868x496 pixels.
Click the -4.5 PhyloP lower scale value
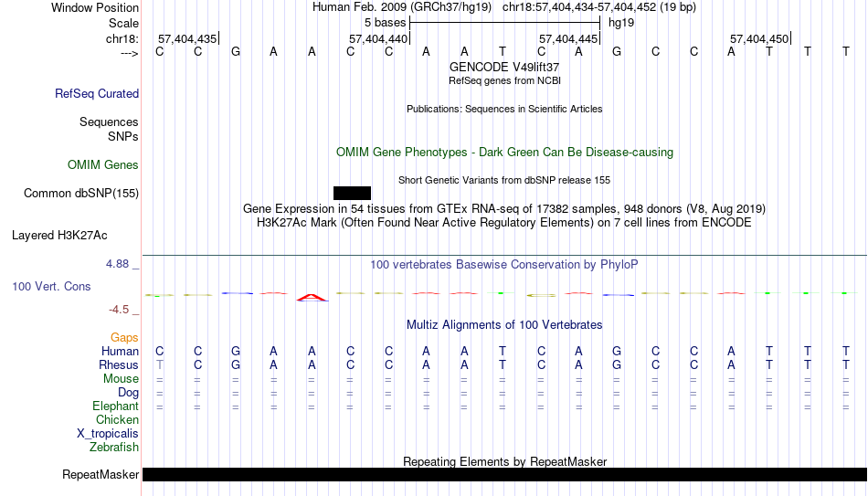[x=119, y=310]
